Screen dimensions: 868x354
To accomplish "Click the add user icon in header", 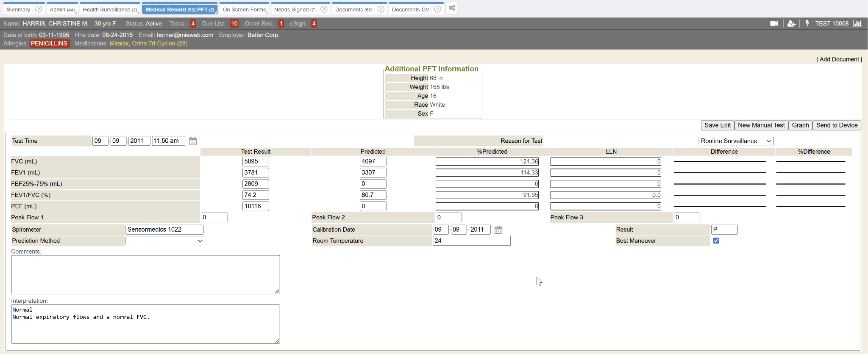I will click(x=791, y=24).
